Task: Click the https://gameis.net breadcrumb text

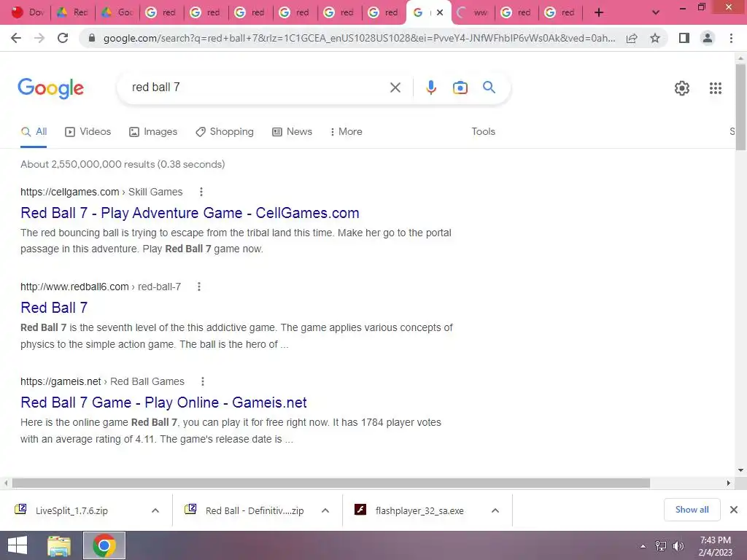Action: click(x=61, y=381)
